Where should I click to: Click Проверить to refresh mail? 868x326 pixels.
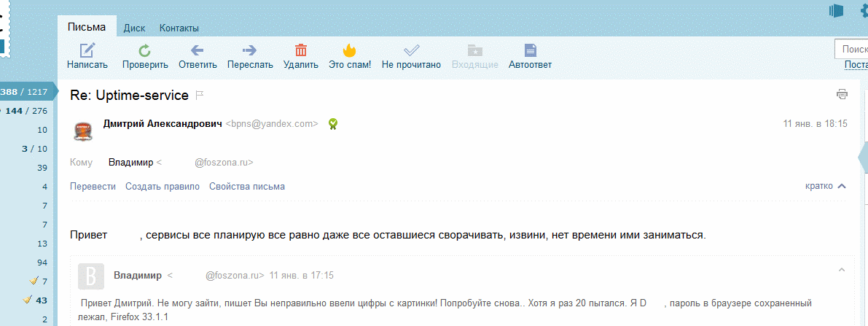click(145, 51)
